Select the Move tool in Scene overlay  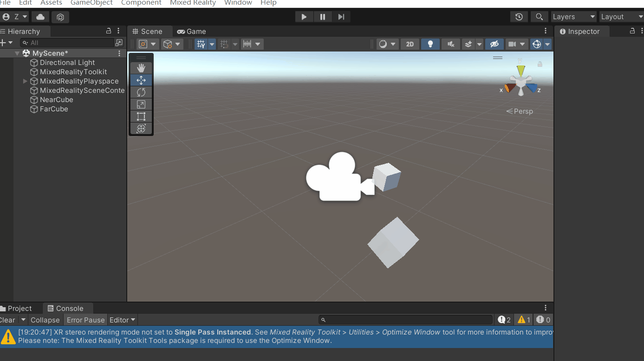141,80
